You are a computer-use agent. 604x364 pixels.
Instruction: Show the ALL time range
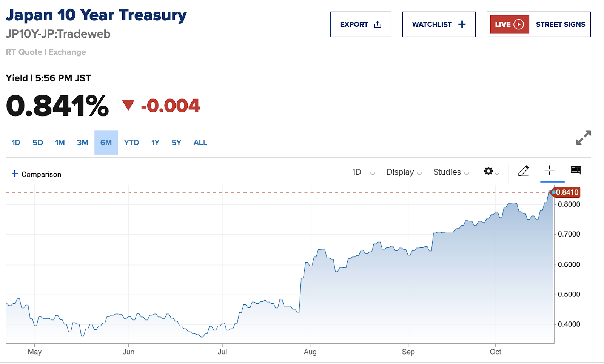click(200, 143)
